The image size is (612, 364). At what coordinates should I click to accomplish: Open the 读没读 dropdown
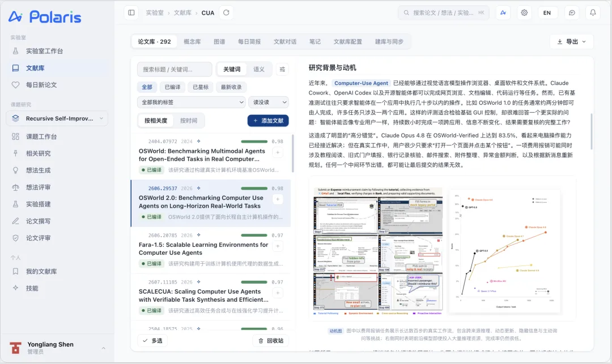coord(269,102)
